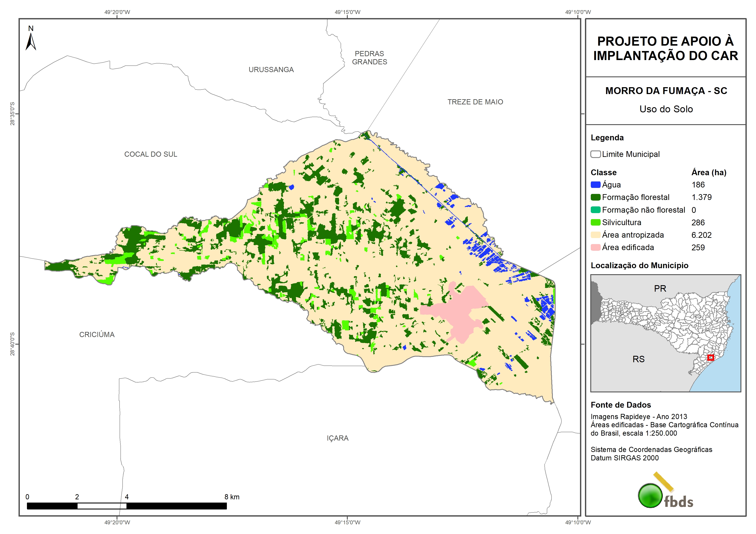Click the Água blue legend swatch

(x=595, y=185)
